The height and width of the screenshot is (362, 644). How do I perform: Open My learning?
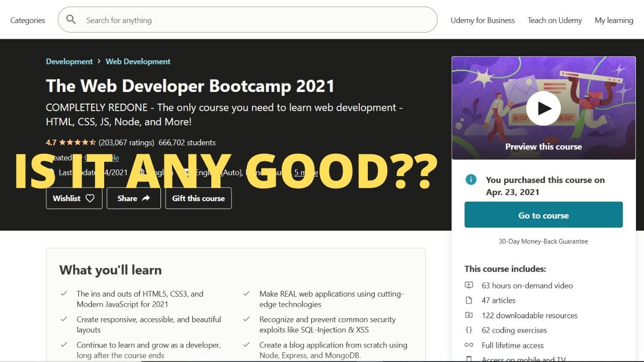pos(614,20)
